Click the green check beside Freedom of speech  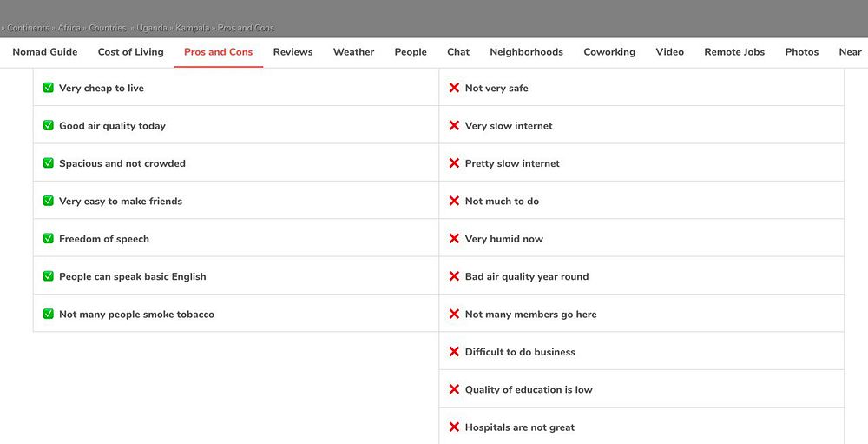(49, 239)
